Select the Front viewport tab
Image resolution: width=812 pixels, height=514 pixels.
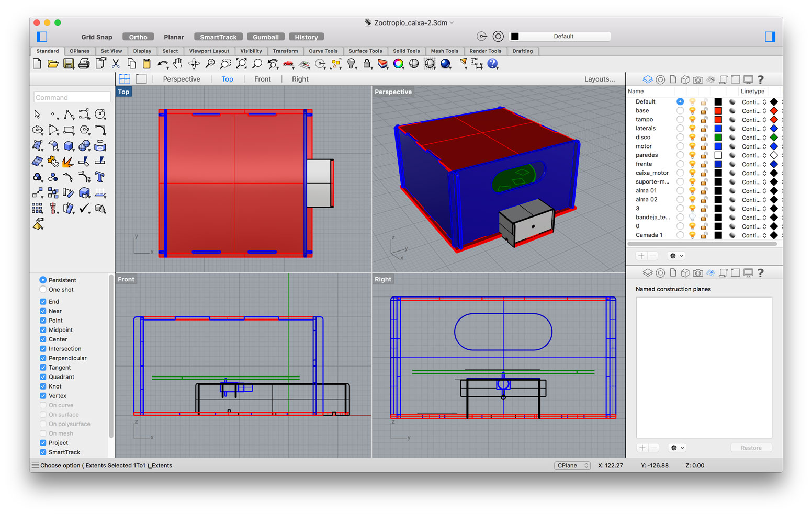[263, 79]
